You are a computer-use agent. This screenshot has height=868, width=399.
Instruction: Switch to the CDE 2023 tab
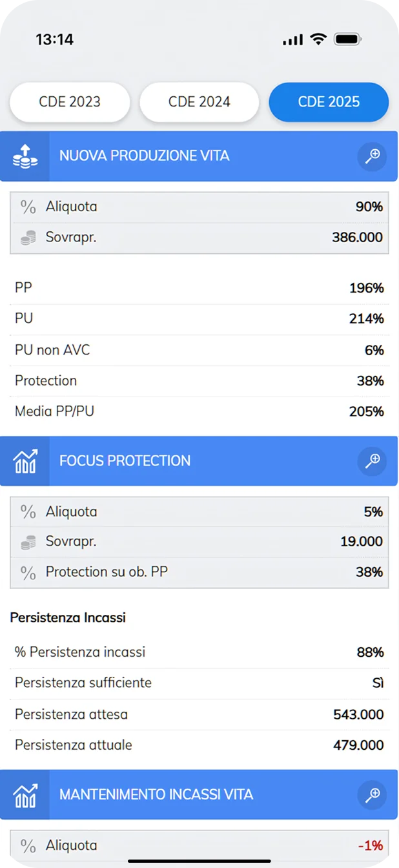point(70,102)
